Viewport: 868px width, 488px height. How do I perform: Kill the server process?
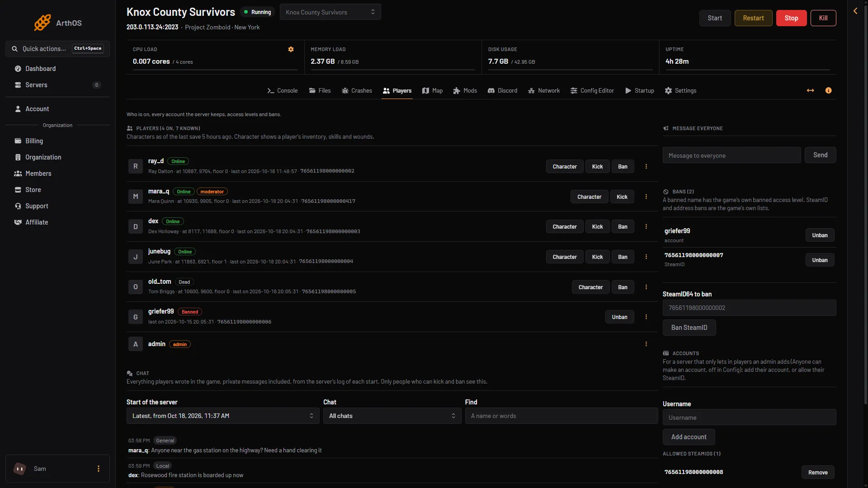pos(823,18)
